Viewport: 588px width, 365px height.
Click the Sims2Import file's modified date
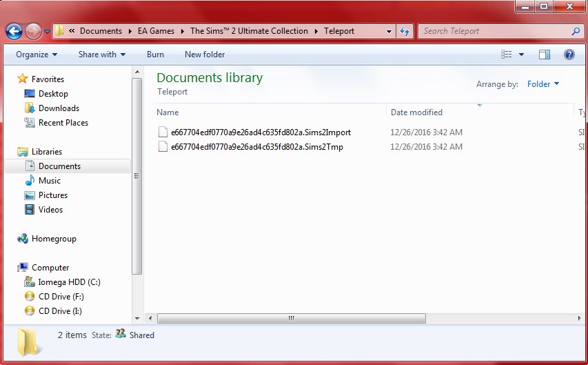427,132
